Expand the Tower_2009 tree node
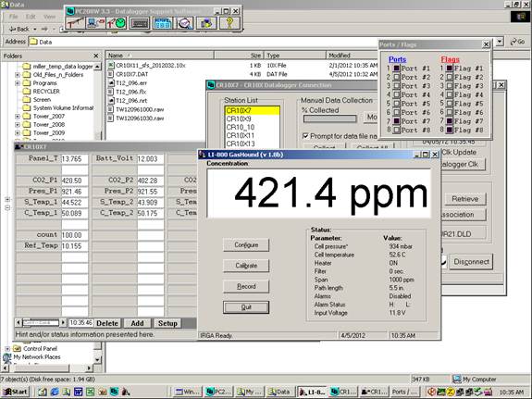 (18, 133)
